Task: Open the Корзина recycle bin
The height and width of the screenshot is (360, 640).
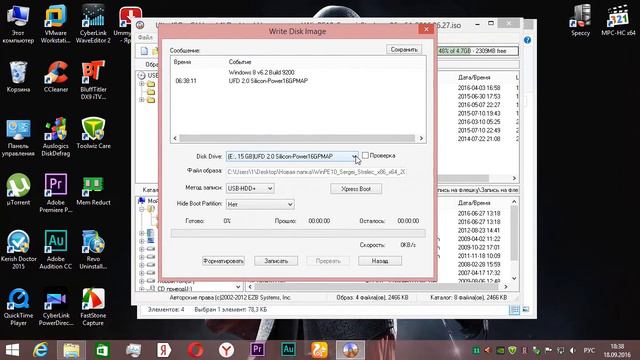Action: point(18,76)
